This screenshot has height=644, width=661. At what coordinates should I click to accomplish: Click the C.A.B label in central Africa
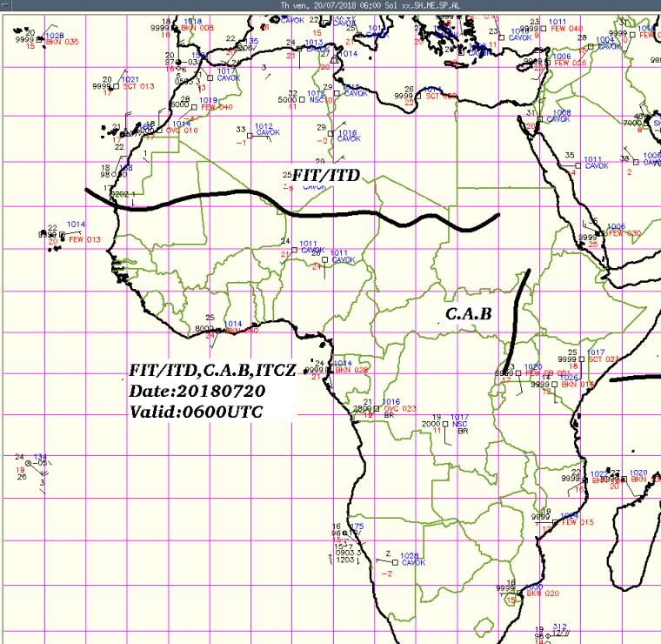click(469, 314)
